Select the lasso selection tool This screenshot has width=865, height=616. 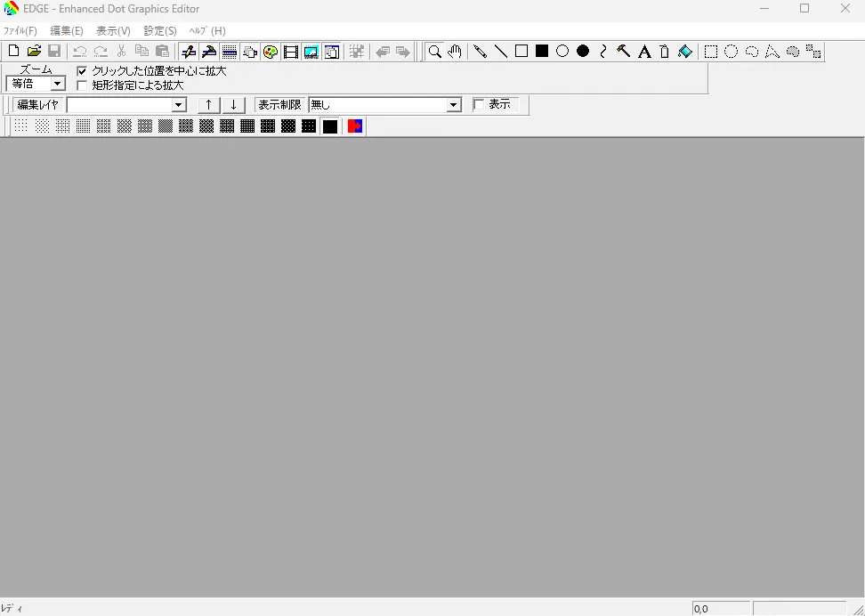coord(752,52)
